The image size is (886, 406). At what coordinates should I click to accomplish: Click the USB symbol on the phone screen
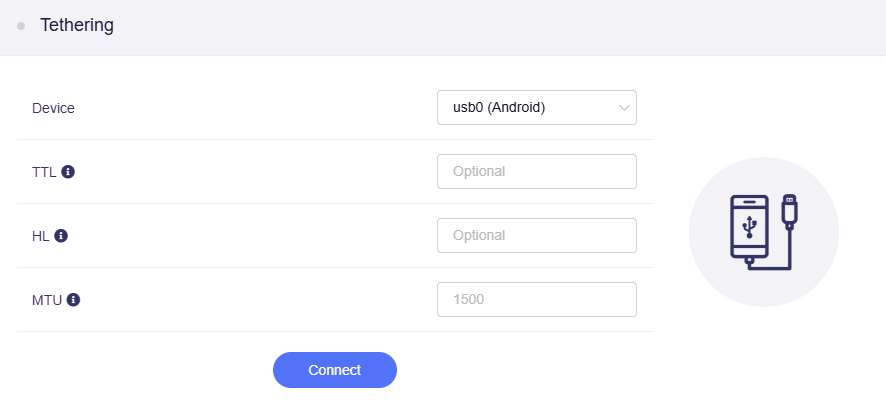tap(749, 227)
